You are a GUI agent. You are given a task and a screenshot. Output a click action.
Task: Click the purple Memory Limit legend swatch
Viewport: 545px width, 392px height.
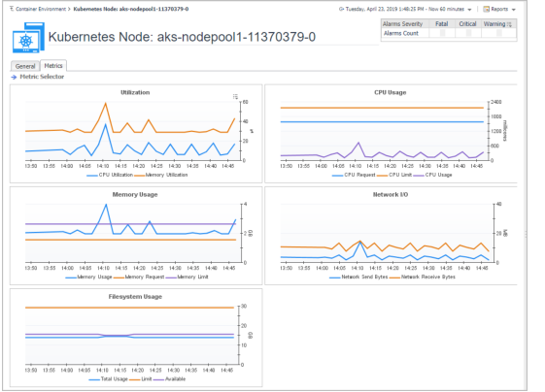(x=171, y=278)
